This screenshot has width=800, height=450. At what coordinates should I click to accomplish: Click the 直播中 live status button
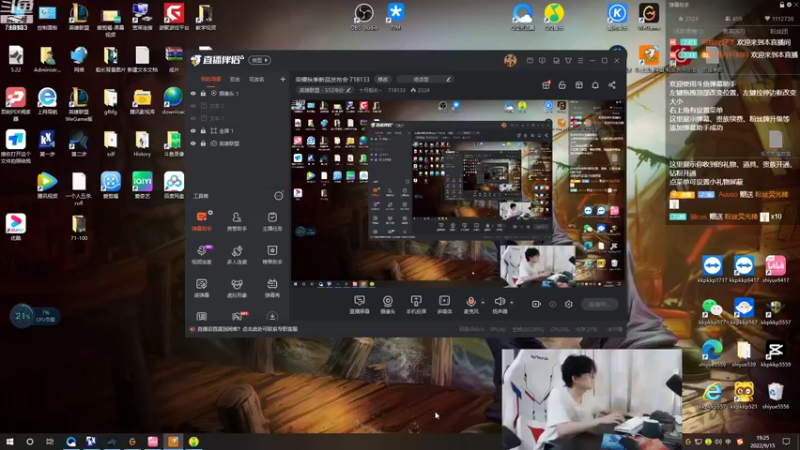599,304
